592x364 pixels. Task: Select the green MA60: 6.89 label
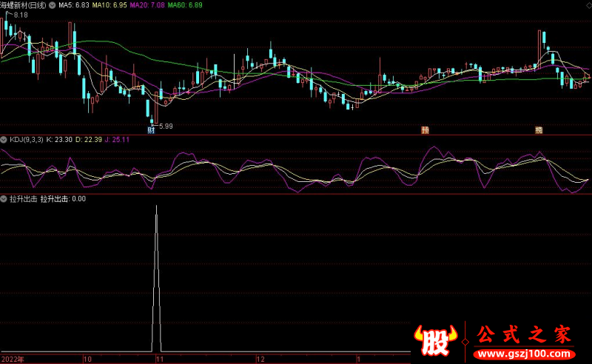(186, 5)
